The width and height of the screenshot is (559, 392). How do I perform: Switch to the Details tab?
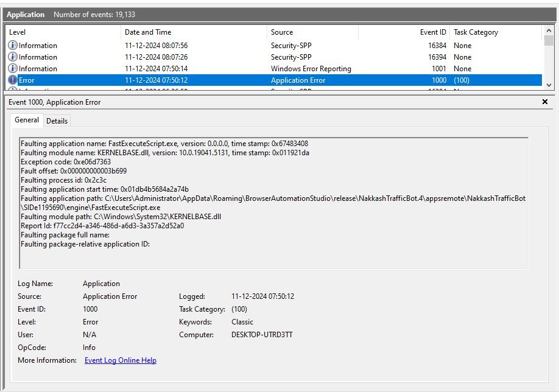coord(57,121)
